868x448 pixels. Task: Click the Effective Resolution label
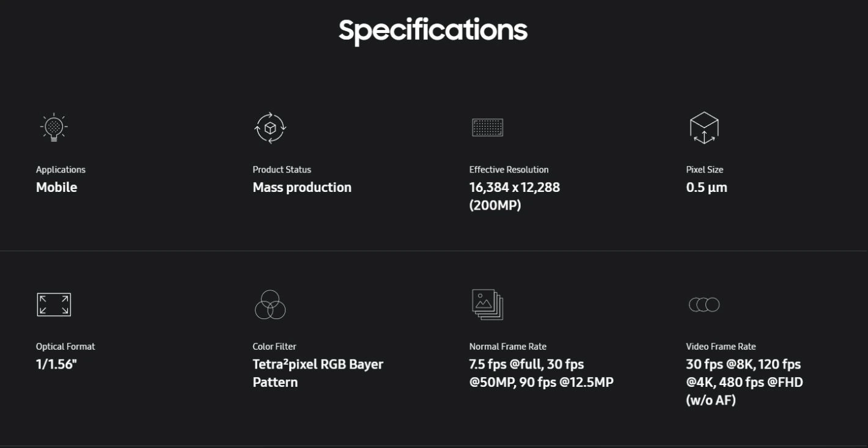coord(509,169)
